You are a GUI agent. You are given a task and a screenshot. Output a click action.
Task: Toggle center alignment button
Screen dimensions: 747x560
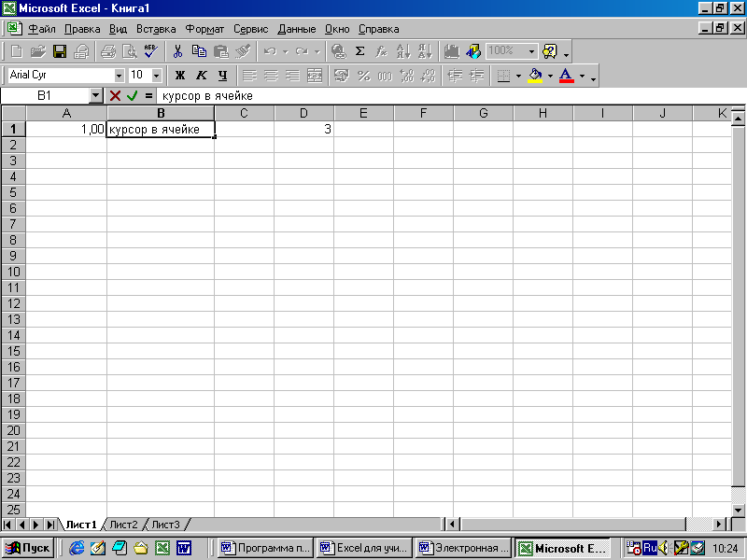click(x=271, y=76)
